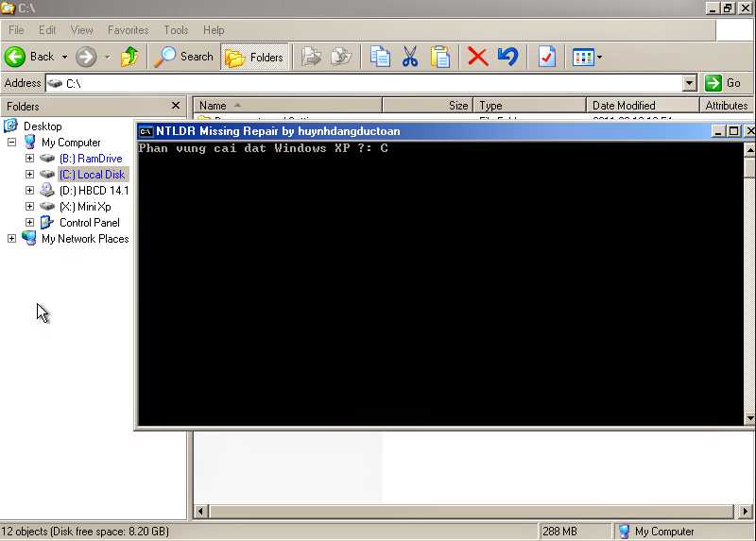Collapse the My Computer tree node

[x=11, y=143]
